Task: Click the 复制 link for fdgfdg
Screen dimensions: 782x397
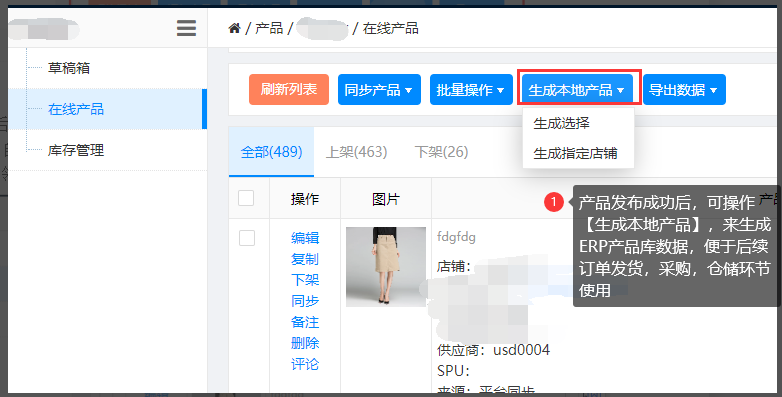Action: pyautogui.click(x=305, y=259)
